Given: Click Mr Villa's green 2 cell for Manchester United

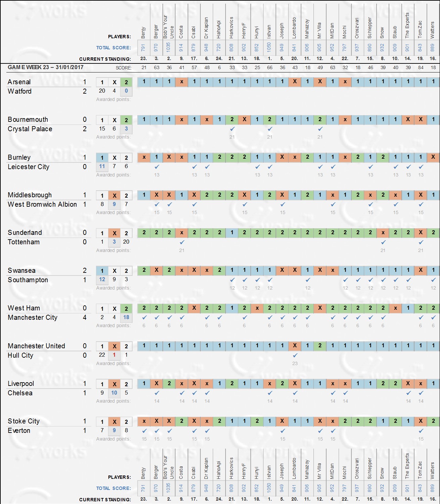Looking at the screenshot, I should (x=320, y=345).
